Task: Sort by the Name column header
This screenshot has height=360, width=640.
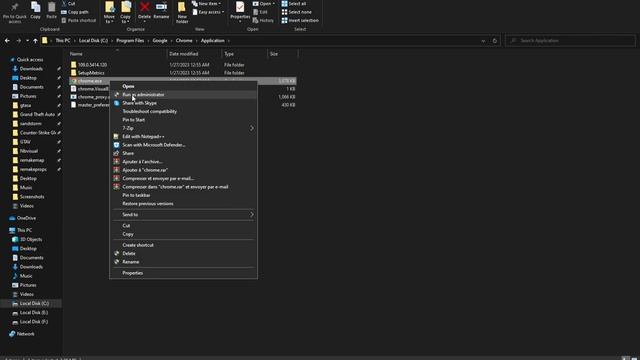Action: 76,54
